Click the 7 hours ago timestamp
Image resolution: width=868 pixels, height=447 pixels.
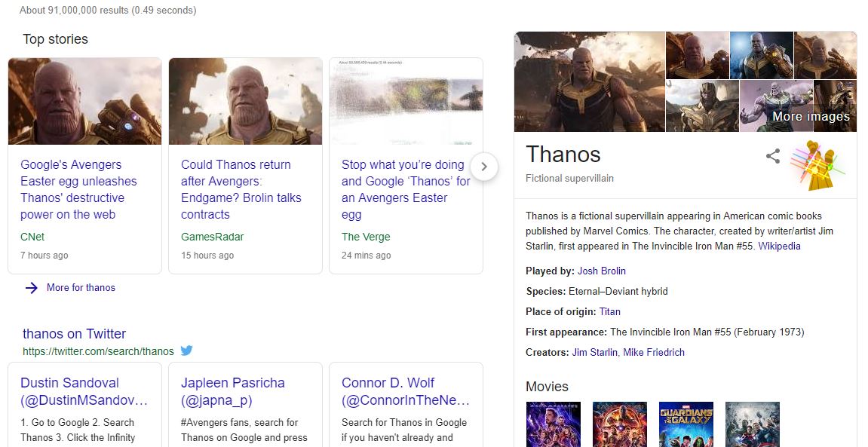pos(44,256)
